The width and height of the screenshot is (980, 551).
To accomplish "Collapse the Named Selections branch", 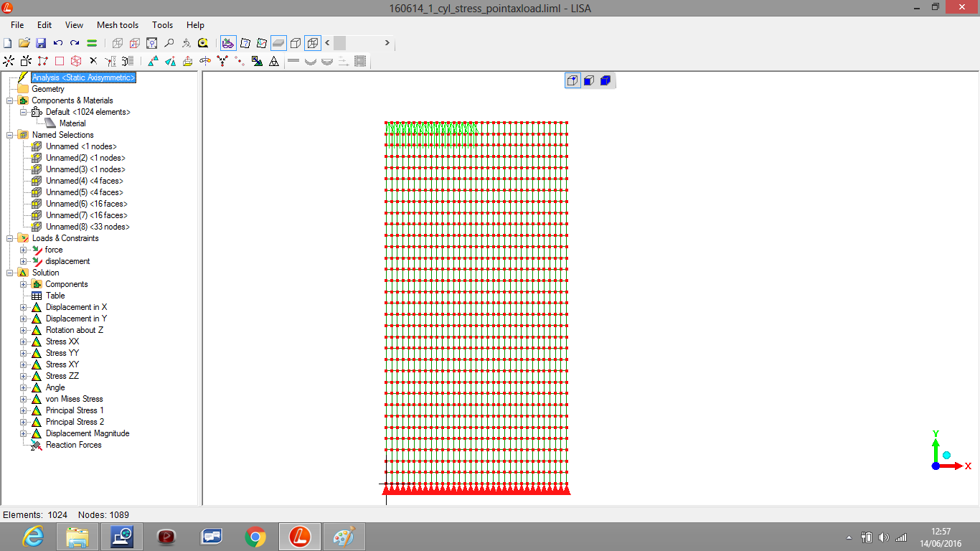I will pyautogui.click(x=10, y=135).
